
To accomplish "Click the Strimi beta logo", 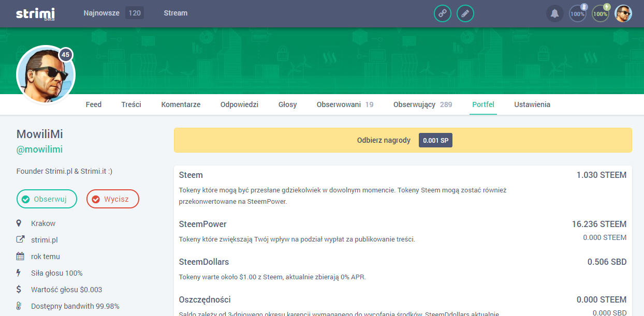I will (35, 14).
